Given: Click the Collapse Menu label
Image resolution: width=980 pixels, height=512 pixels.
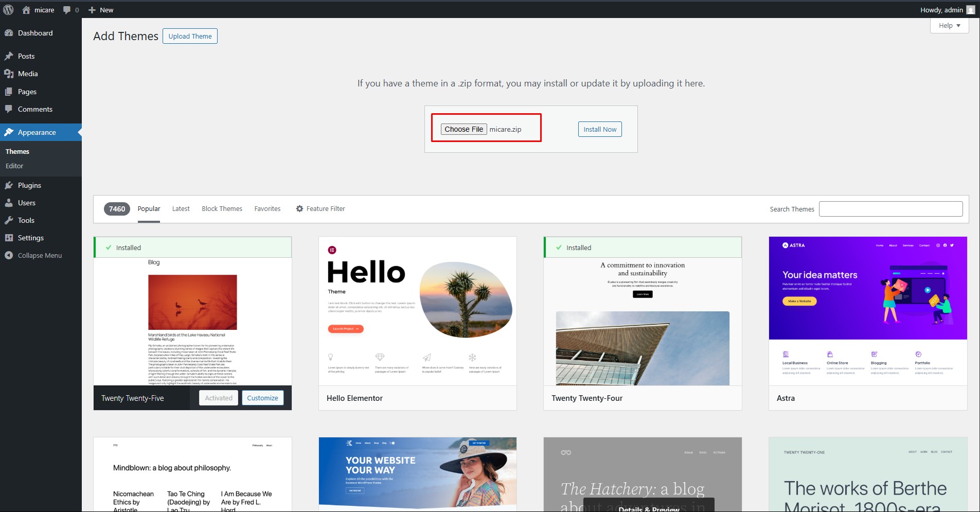Looking at the screenshot, I should [x=40, y=255].
